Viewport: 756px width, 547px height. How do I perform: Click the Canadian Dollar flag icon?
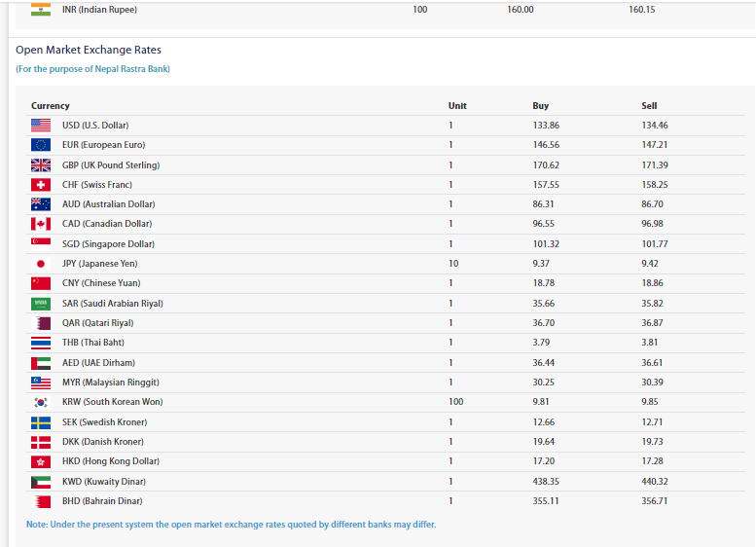click(x=41, y=224)
